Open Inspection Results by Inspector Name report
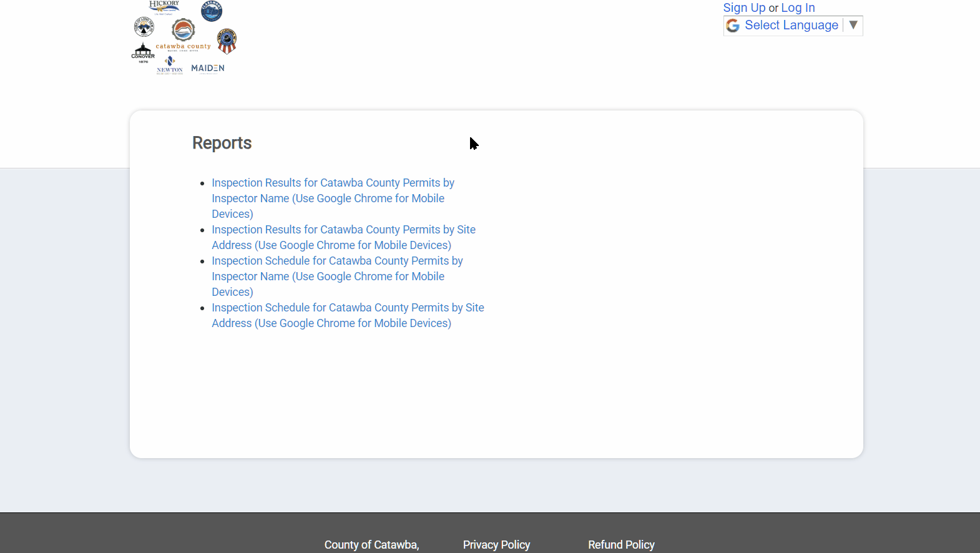Viewport: 980px width, 553px height. [x=333, y=198]
